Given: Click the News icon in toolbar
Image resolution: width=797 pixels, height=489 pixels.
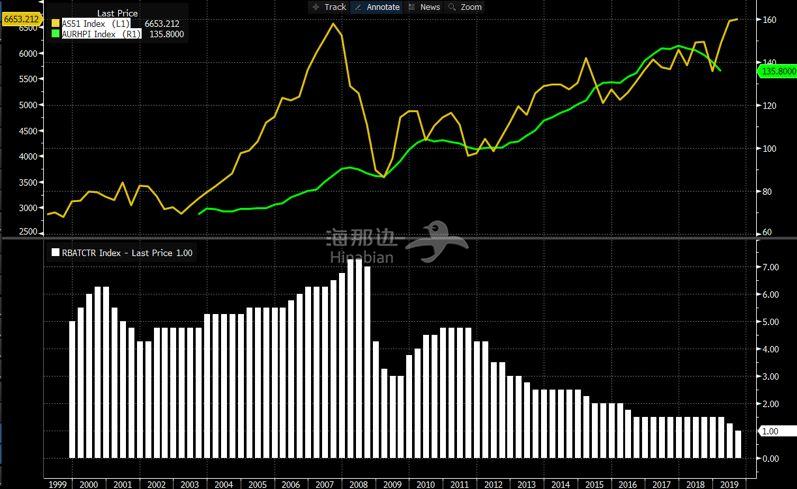Looking at the screenshot, I should click(x=412, y=7).
